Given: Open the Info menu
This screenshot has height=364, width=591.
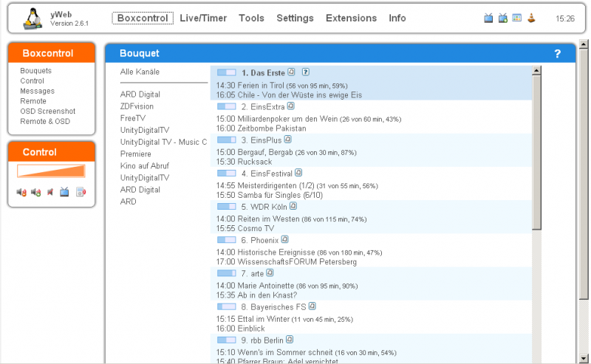Looking at the screenshot, I should pos(397,18).
